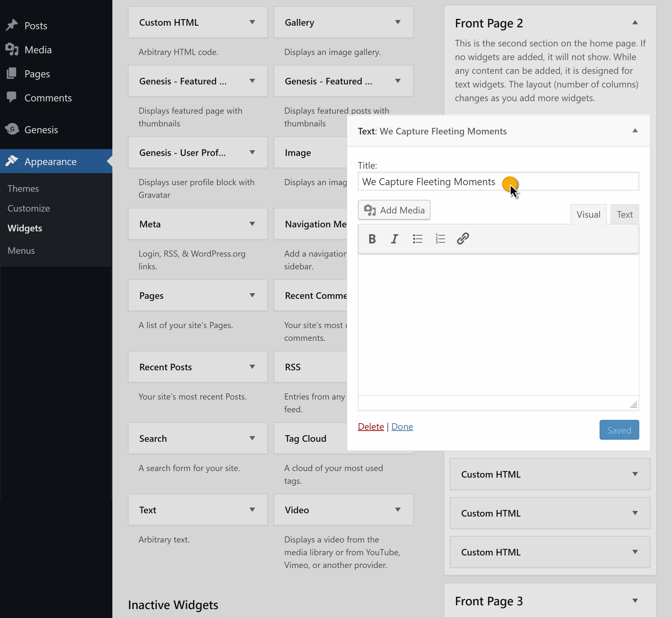
Task: Switch to the Text editor tab
Action: coord(625,214)
